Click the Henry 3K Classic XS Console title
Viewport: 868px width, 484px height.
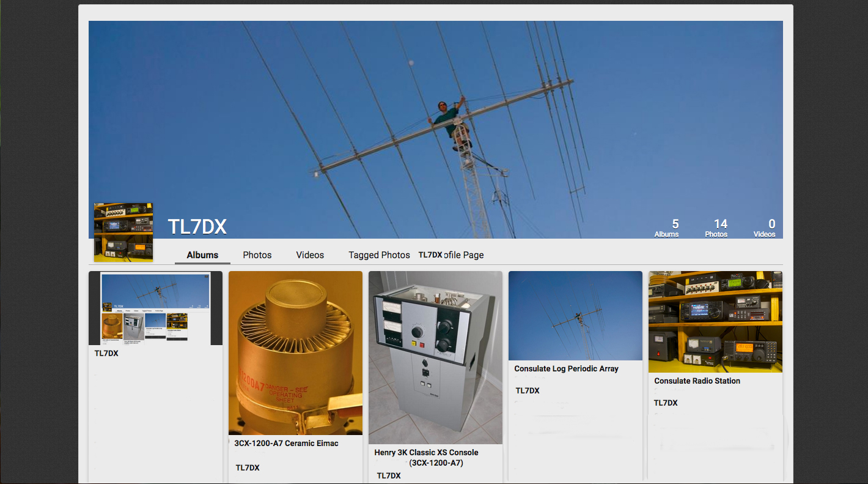tap(426, 453)
